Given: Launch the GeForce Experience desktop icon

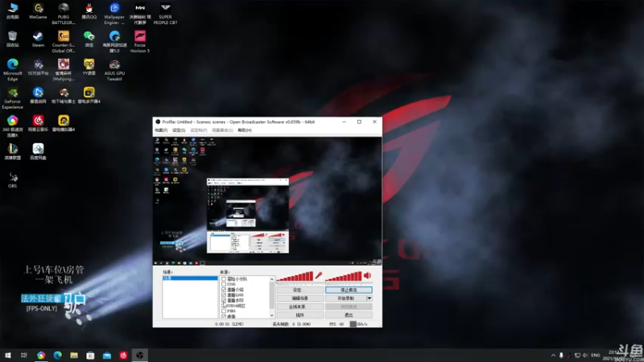Looking at the screenshot, I should (x=12, y=97).
